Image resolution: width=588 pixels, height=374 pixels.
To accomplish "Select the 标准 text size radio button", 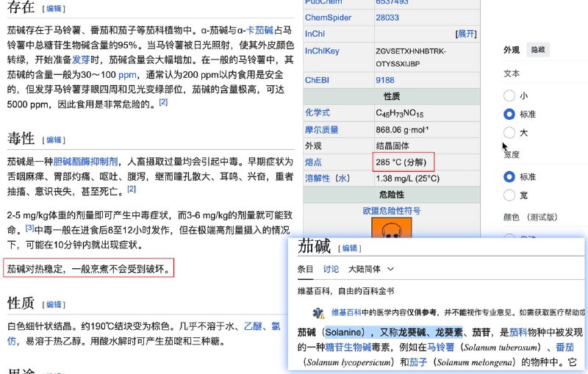I will click(509, 114).
